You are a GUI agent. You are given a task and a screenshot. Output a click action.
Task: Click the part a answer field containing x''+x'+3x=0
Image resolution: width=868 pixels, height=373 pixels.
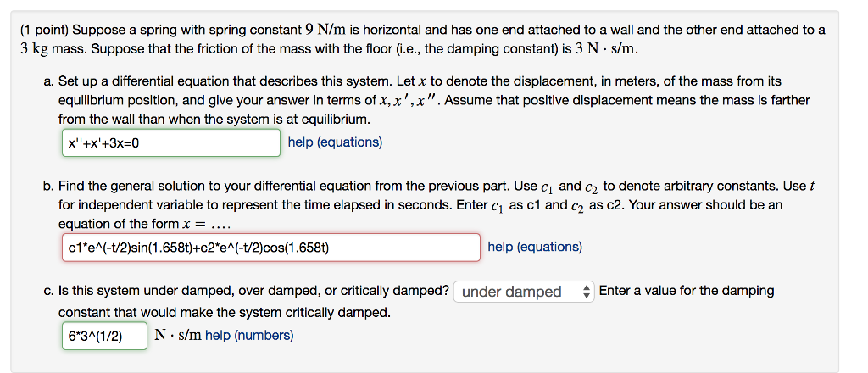[170, 142]
